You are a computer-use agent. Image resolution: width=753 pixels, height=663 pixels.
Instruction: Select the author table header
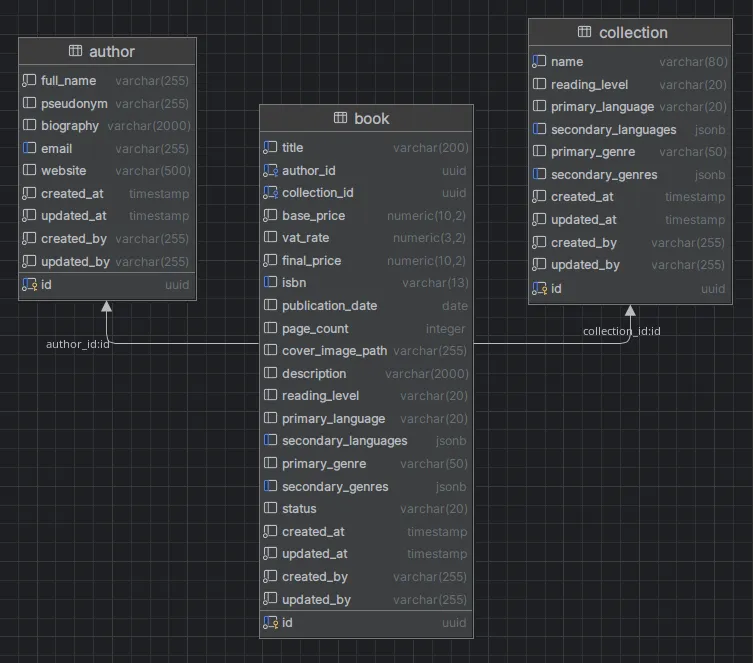click(x=107, y=51)
